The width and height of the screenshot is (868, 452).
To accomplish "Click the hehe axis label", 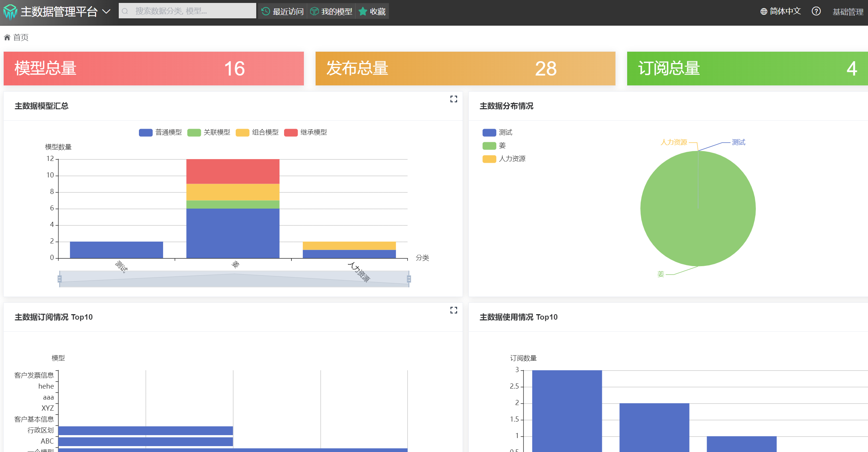I will (46, 386).
